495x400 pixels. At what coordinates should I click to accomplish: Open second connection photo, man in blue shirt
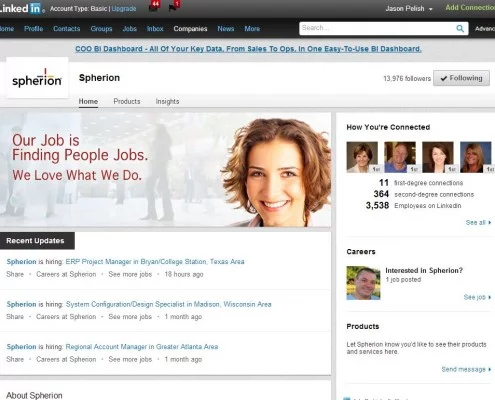(400, 157)
